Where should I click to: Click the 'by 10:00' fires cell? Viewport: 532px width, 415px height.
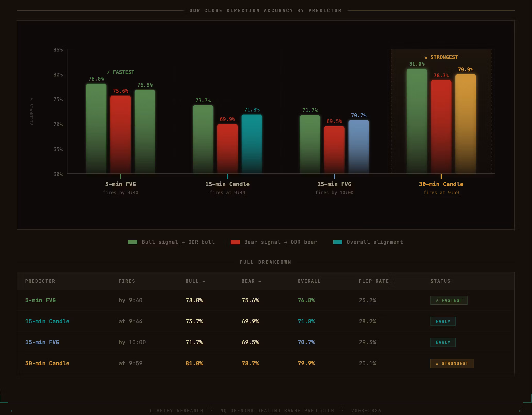[x=132, y=342]
